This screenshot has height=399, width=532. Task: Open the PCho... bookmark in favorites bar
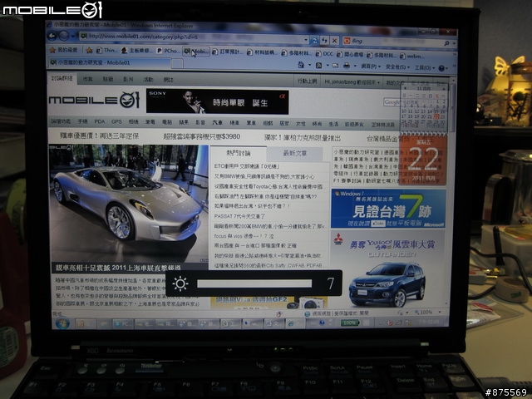click(167, 51)
